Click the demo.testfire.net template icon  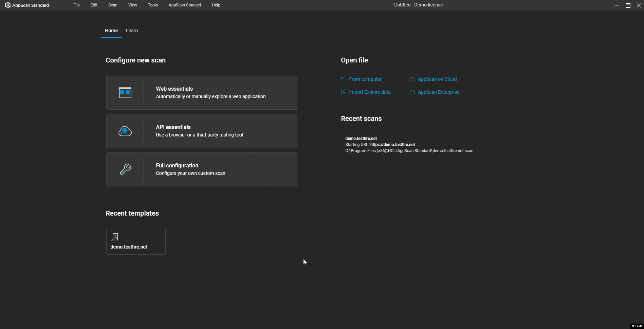[x=115, y=237]
